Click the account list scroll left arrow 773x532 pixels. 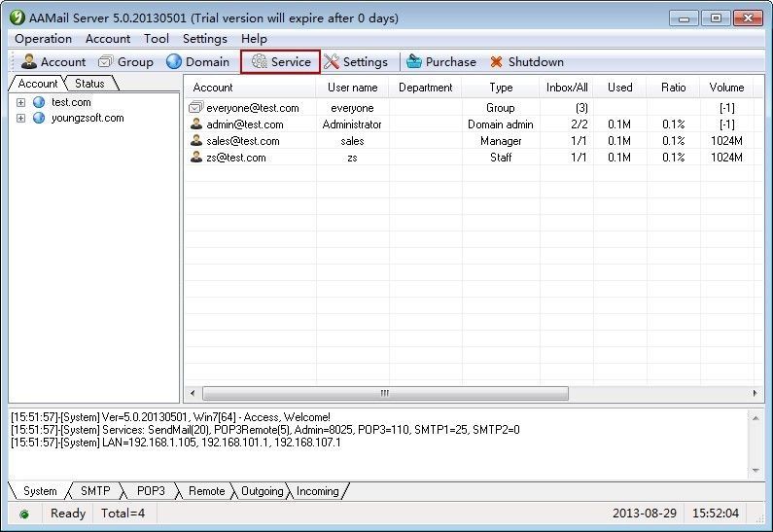193,394
